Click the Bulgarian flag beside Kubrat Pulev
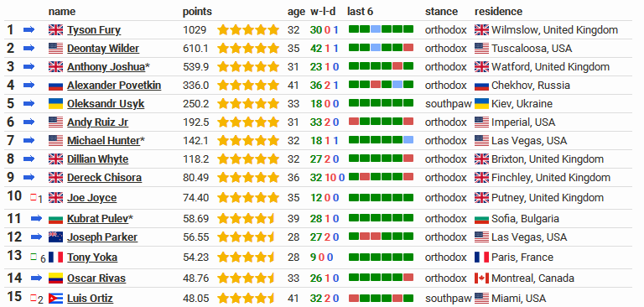The width and height of the screenshot is (644, 307). click(x=55, y=219)
